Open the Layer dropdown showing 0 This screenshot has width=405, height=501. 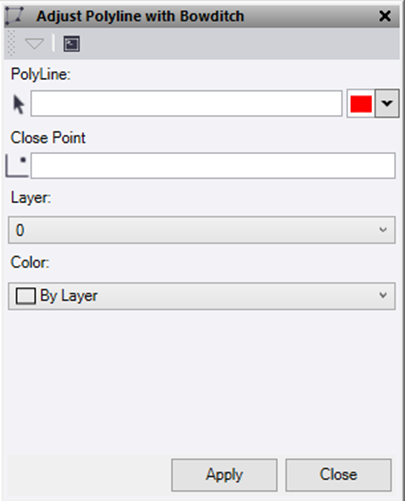tap(202, 230)
